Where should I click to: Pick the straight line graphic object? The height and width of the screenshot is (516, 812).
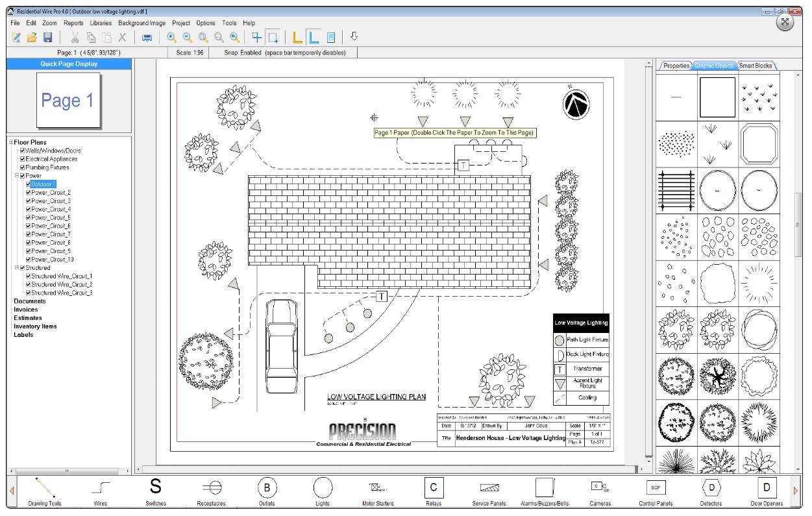tap(676, 97)
